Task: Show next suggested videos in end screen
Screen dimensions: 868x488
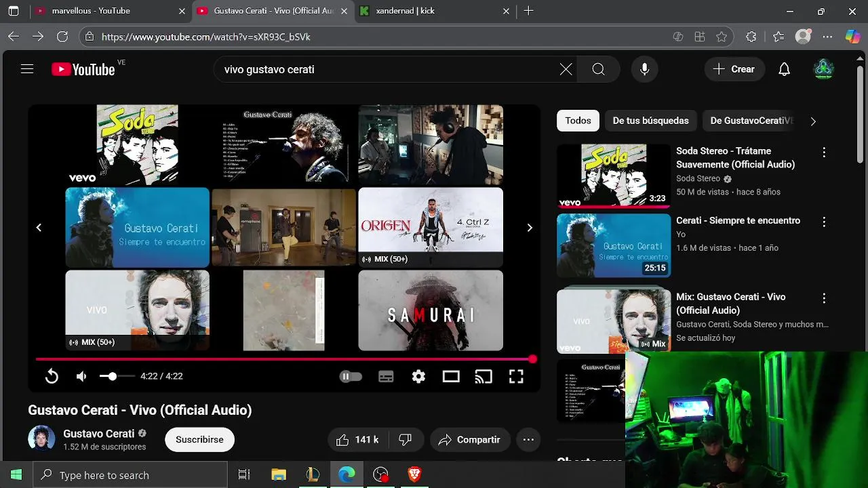Action: pos(530,228)
